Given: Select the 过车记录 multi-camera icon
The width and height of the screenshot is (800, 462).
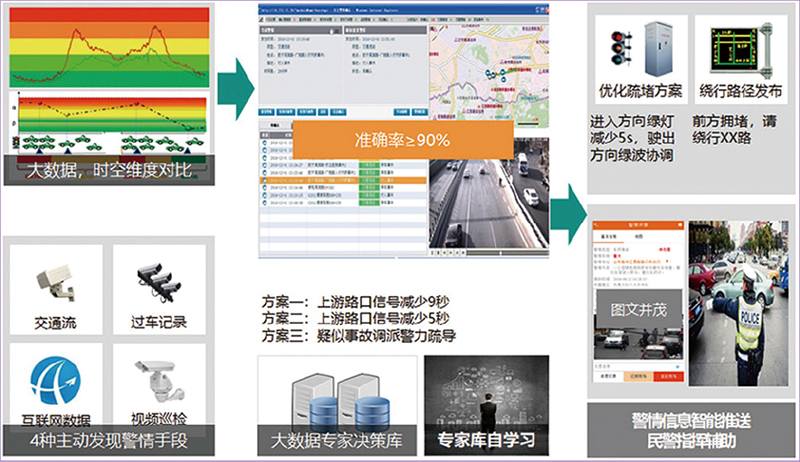Looking at the screenshot, I should coord(159,283).
